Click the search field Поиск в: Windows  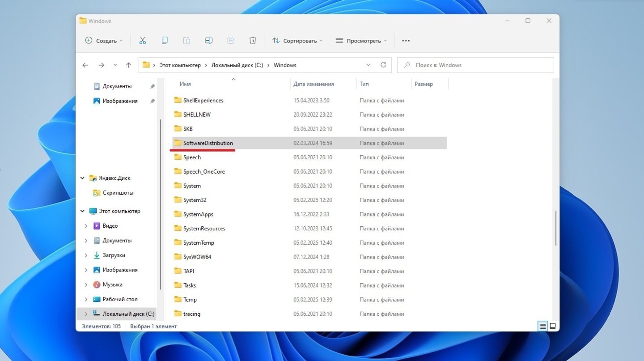point(475,65)
